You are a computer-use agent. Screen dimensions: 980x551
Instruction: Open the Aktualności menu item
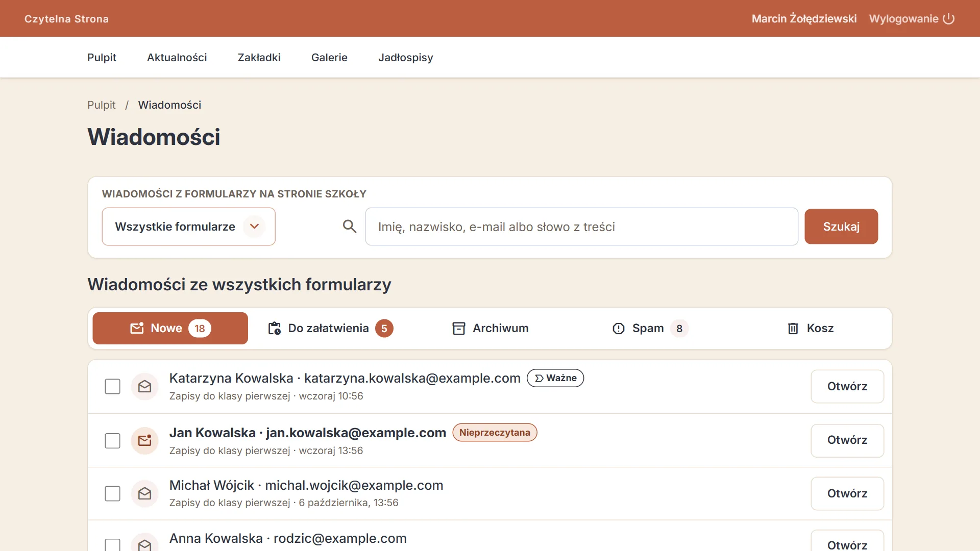(x=177, y=58)
